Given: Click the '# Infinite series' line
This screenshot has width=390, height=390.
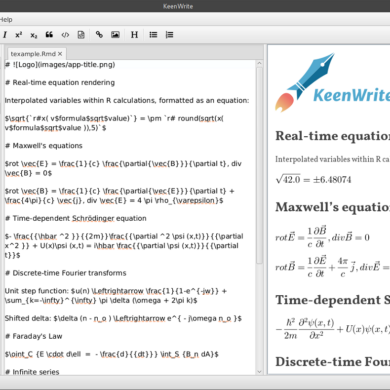Looking at the screenshot, I should pyautogui.click(x=32, y=372).
